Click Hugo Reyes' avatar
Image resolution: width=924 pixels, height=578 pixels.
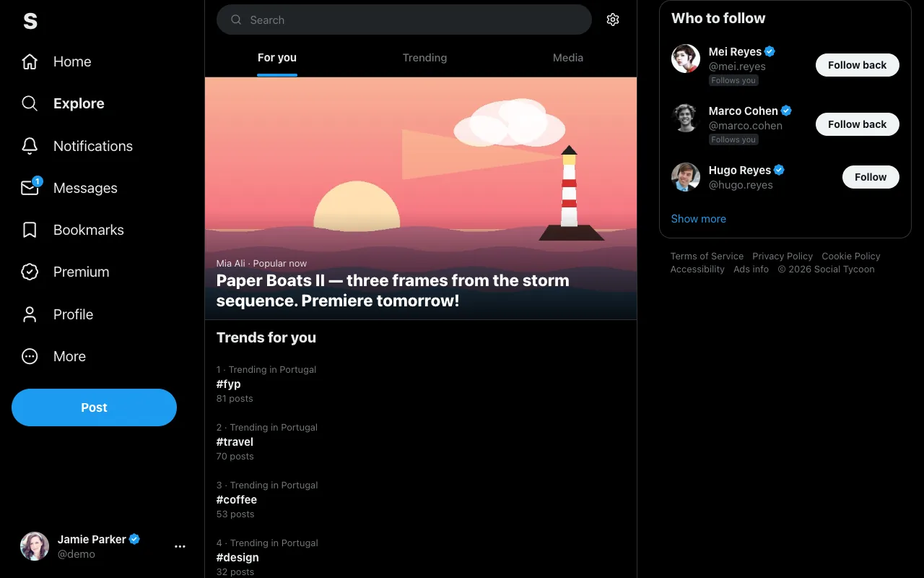[686, 177]
